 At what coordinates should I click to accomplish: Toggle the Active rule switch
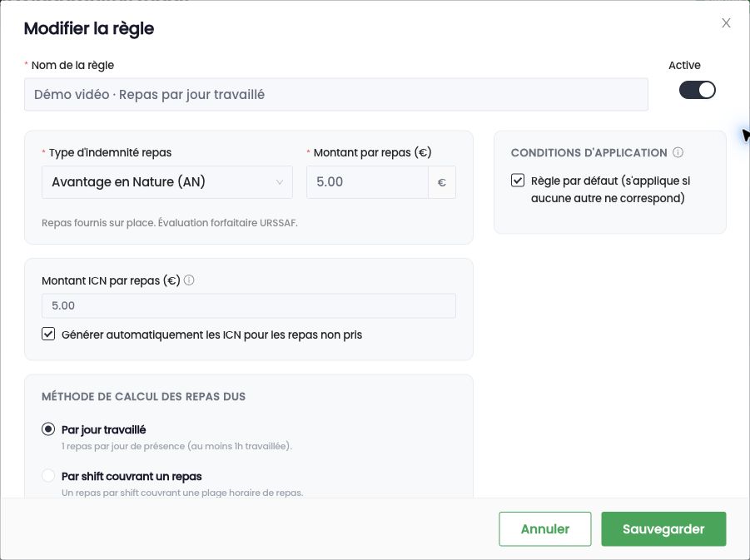coord(697,90)
